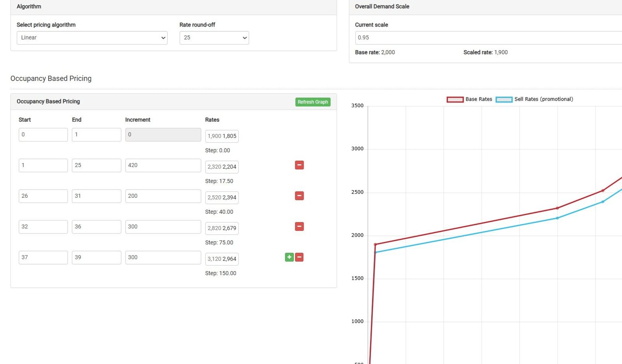The image size is (622, 364).
Task: Click the 2000 label on the chart axis
Action: (x=357, y=235)
